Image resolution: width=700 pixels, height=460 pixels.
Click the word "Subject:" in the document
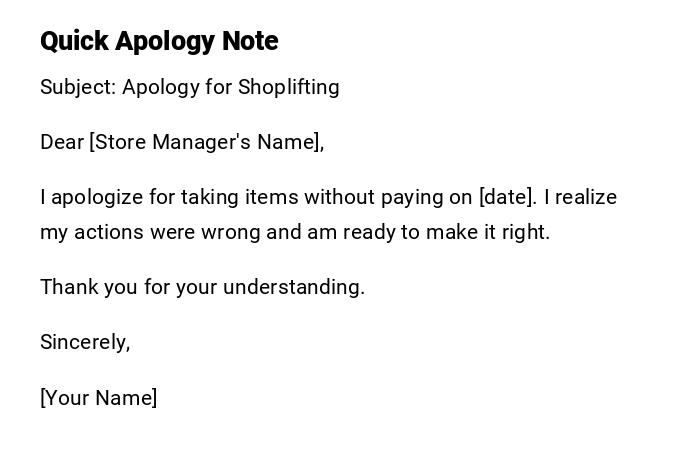[78, 87]
